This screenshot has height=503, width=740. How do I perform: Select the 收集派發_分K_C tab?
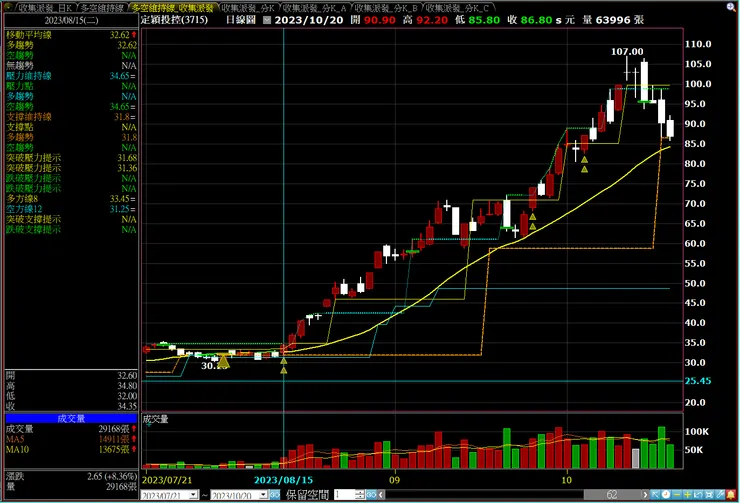click(x=458, y=8)
